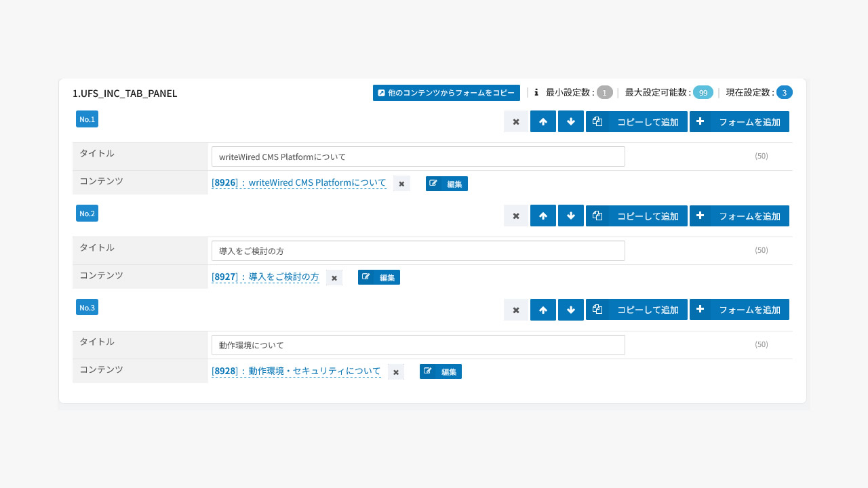Viewport: 868px width, 488px height.
Task: Remove form No.1 with the X button
Action: pyautogui.click(x=515, y=122)
